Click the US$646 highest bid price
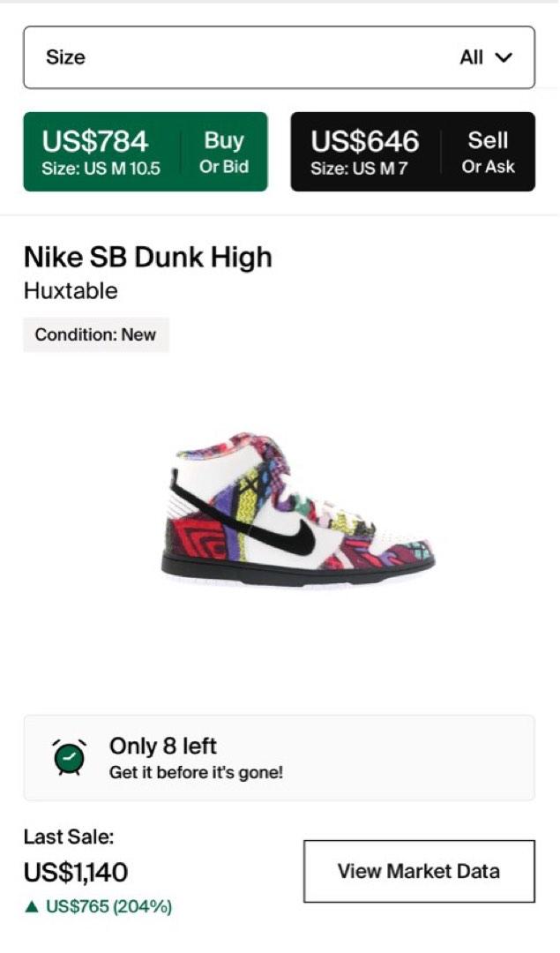 pyautogui.click(x=364, y=141)
